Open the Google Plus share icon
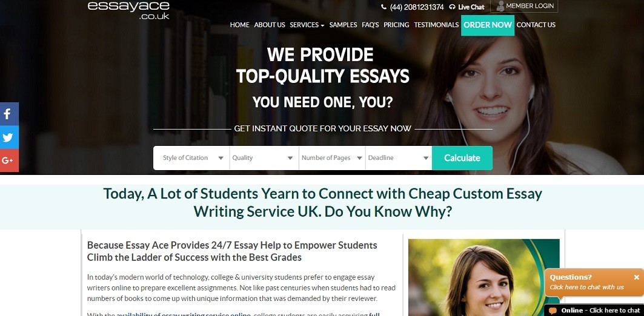The image size is (644, 316). click(x=9, y=160)
